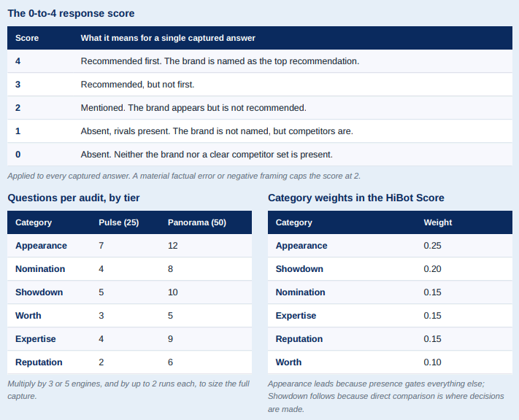
Task: Select Worth row in weights table
Action: pos(390,362)
